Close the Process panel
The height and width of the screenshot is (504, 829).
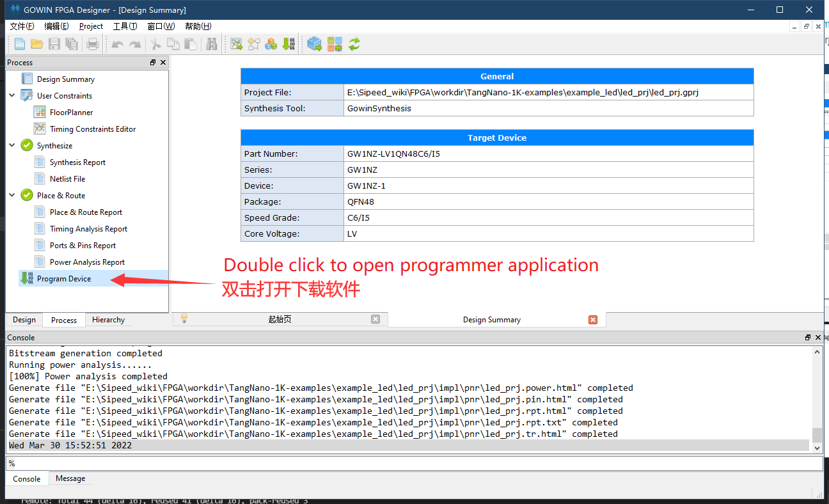tap(163, 62)
